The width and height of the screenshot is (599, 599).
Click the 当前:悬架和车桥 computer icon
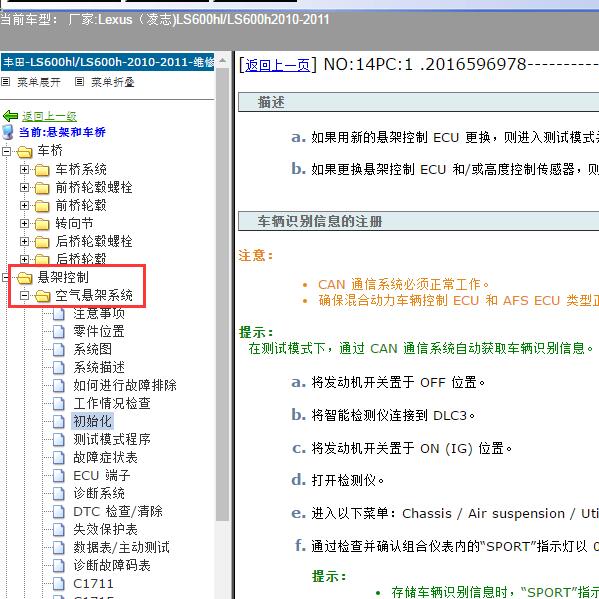point(8,132)
